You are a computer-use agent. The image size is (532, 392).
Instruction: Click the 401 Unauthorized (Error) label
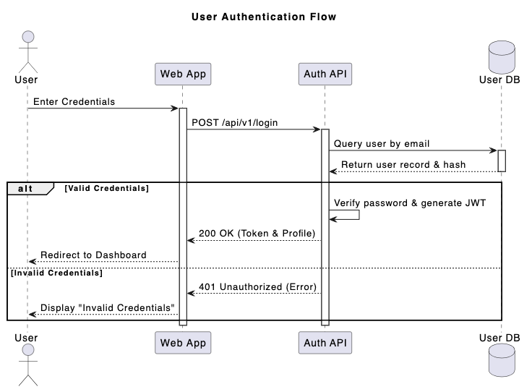(x=257, y=287)
